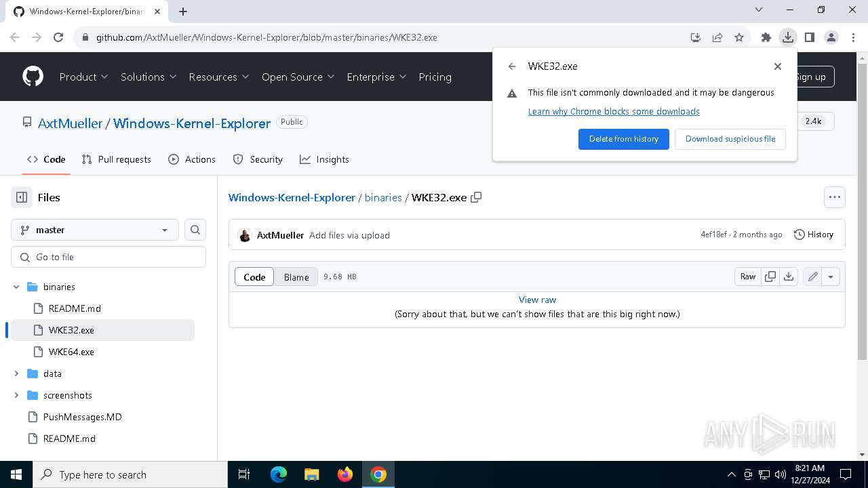This screenshot has height=488, width=868.
Task: Expand the Product menu
Action: [83, 77]
